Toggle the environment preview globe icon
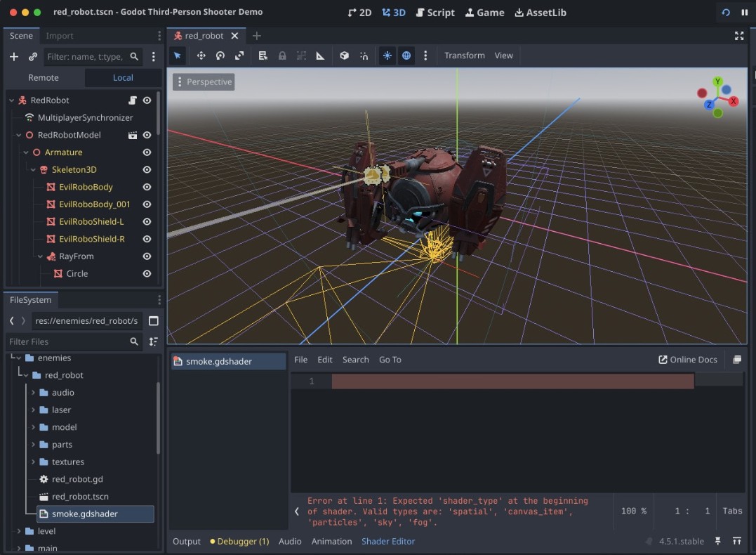 [406, 55]
